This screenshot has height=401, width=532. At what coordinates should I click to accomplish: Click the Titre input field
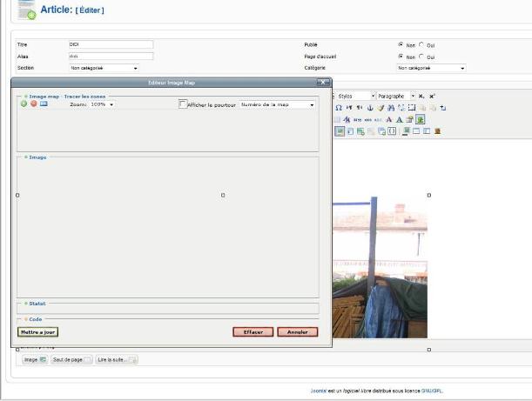coord(110,44)
